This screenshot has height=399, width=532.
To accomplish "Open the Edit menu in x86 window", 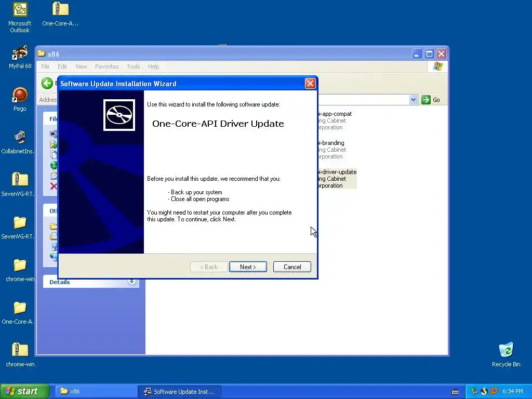I will [62, 66].
